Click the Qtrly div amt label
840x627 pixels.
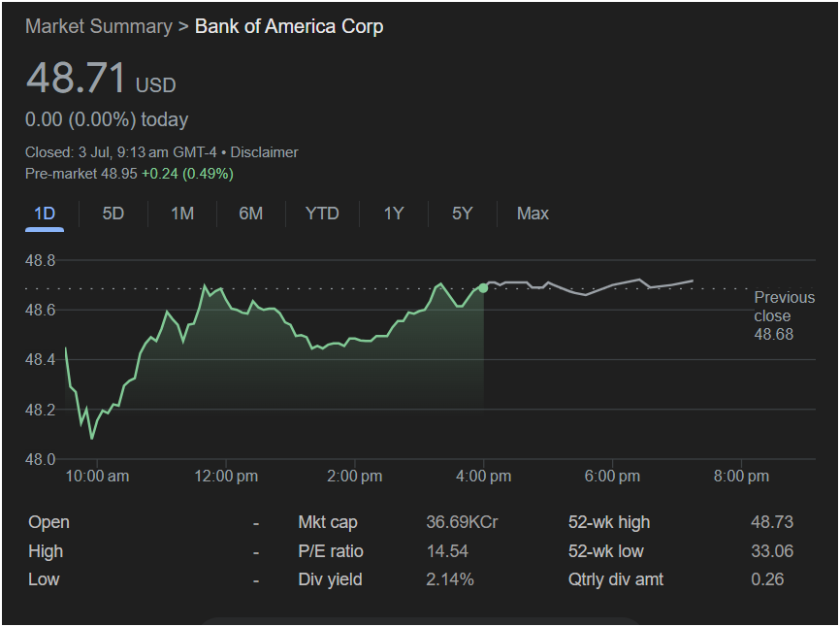coord(616,579)
